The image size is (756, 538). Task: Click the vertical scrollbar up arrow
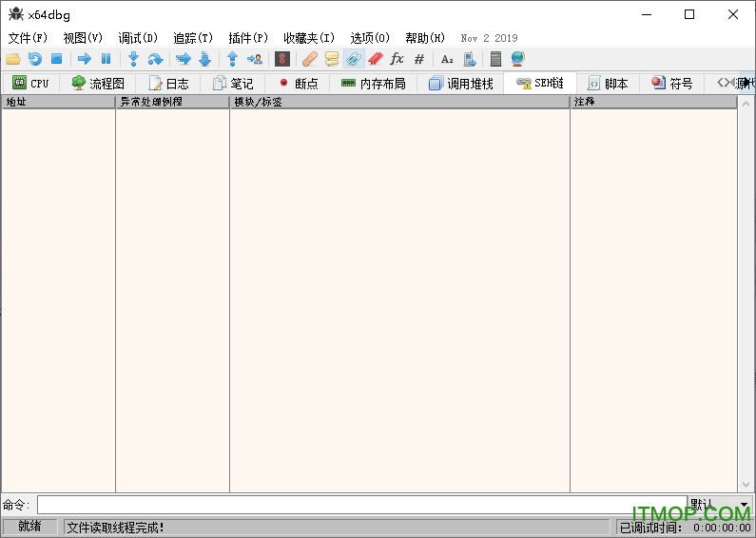(746, 104)
